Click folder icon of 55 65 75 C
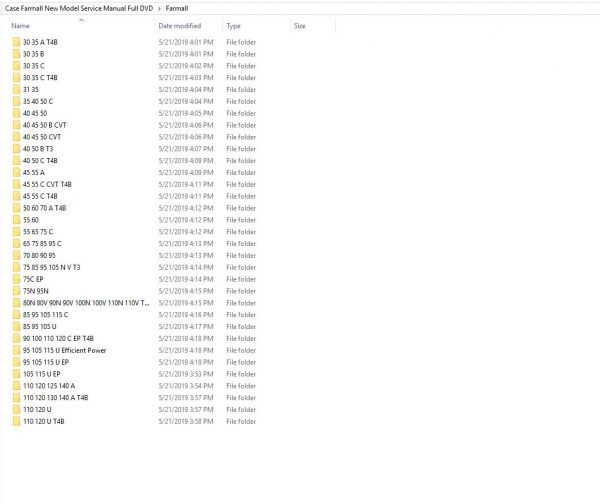600x504 pixels. pyautogui.click(x=16, y=232)
